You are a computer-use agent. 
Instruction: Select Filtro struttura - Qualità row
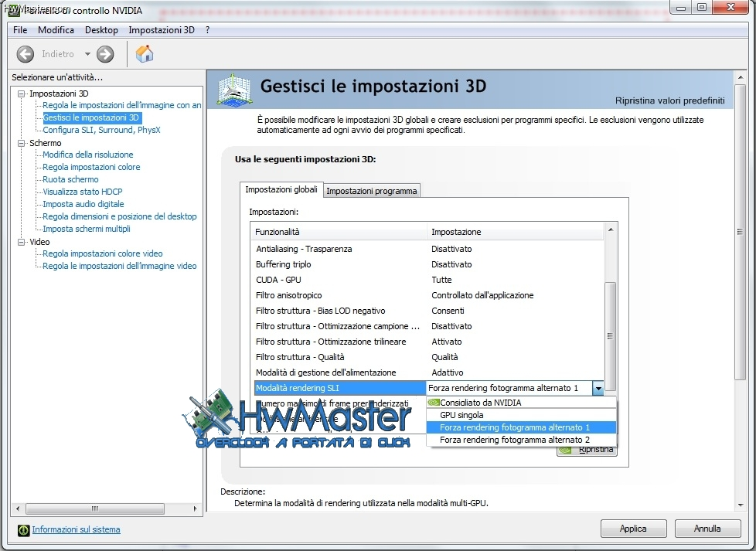(x=428, y=357)
